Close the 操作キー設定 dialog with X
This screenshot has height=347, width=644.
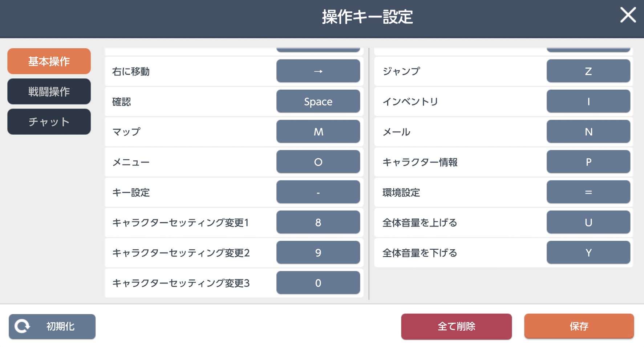(x=628, y=15)
